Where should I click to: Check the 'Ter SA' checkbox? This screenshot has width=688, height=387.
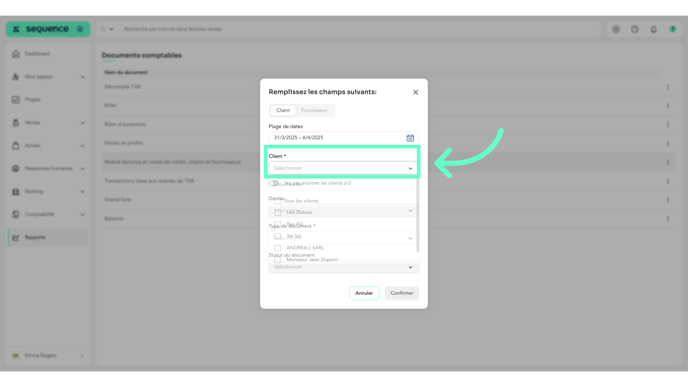coord(277,236)
